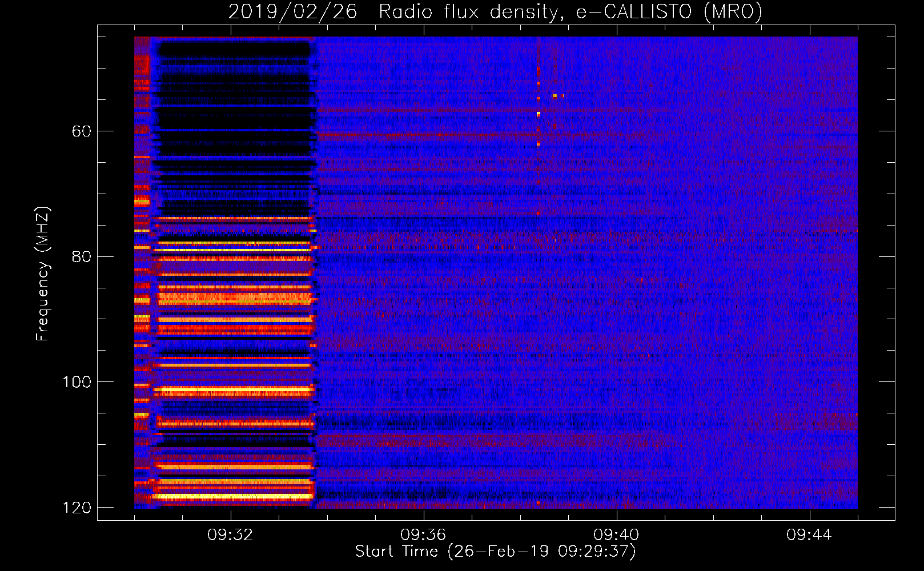Click the 09:44 time tick label
This screenshot has width=924, height=571.
(809, 535)
